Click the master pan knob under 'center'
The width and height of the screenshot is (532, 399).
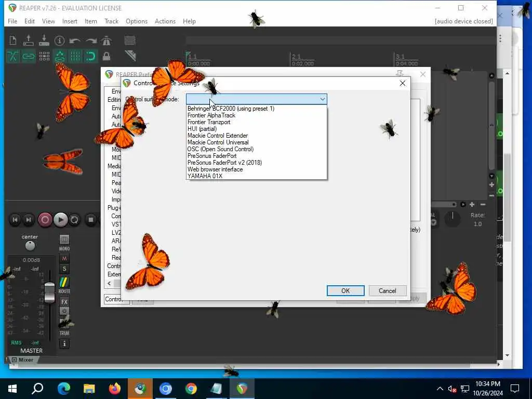click(x=30, y=246)
